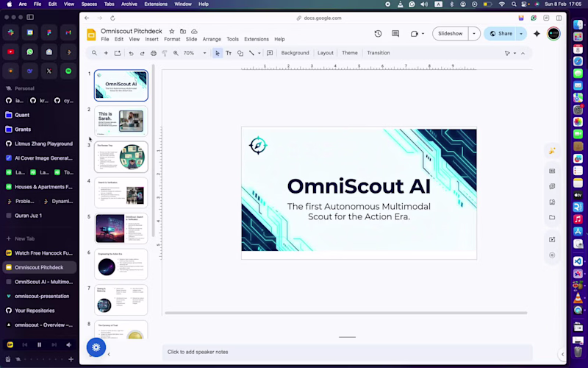Search the menus magnifier icon
Image resolution: width=588 pixels, height=368 pixels.
95,53
